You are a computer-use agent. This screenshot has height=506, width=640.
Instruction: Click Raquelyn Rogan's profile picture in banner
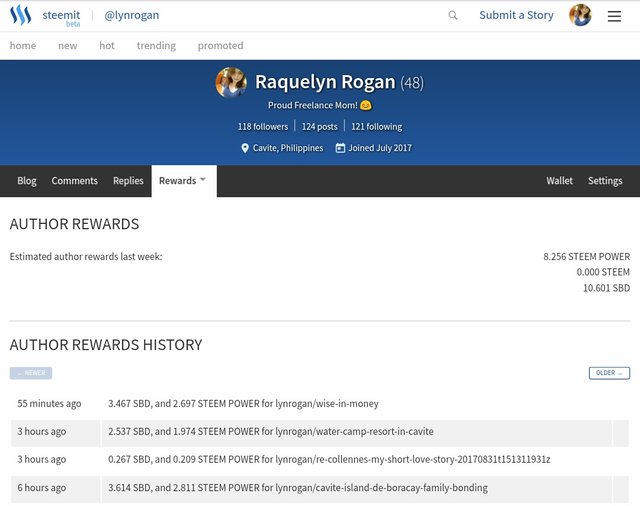[231, 82]
